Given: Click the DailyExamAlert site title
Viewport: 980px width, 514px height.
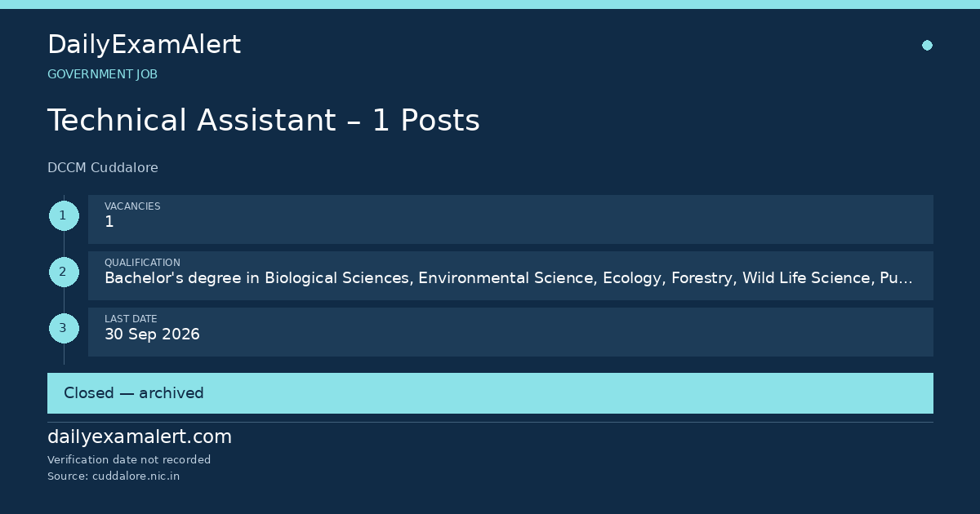Looking at the screenshot, I should [x=144, y=45].
